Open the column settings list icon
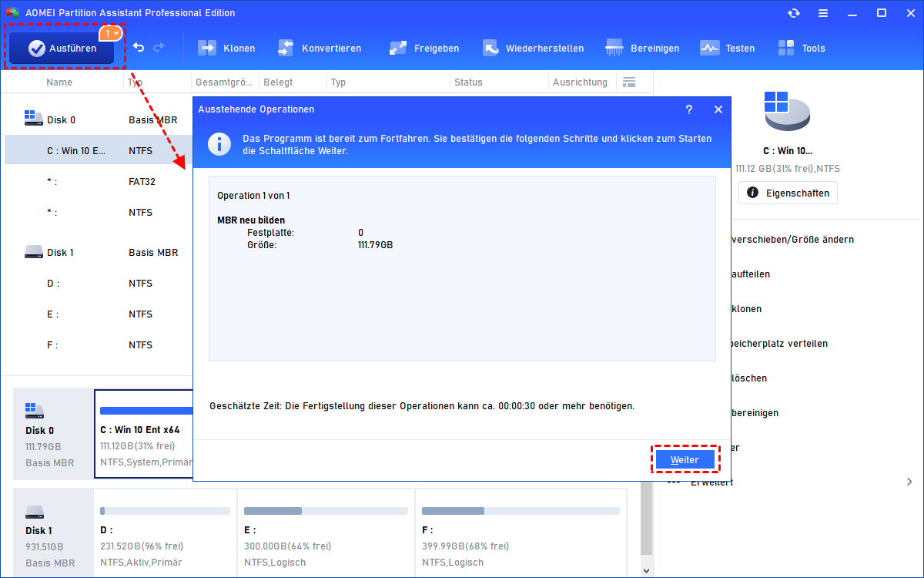This screenshot has width=924, height=578. point(629,82)
